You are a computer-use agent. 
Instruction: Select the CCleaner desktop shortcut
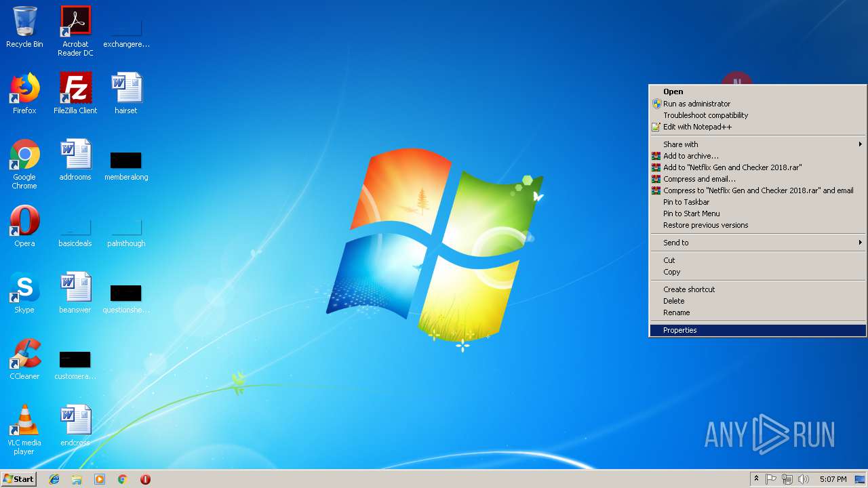click(x=24, y=359)
